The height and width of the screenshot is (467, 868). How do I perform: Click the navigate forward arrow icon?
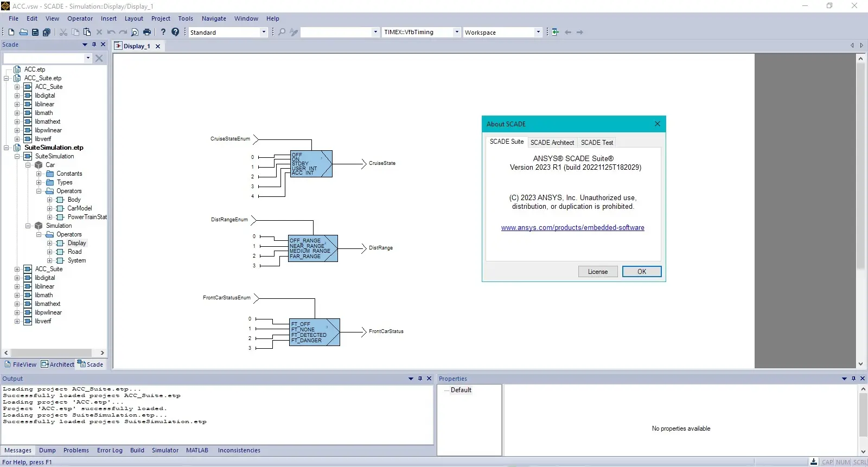(580, 32)
